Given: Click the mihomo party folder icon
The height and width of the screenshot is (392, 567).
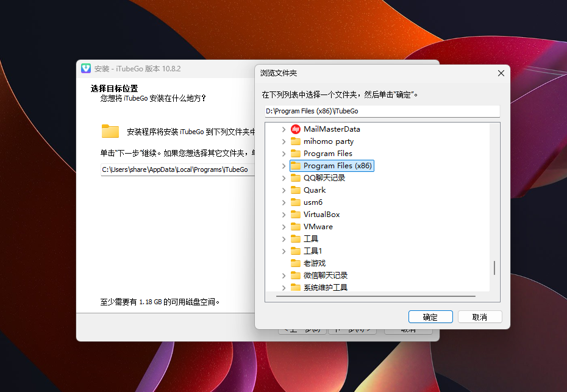Looking at the screenshot, I should (296, 141).
